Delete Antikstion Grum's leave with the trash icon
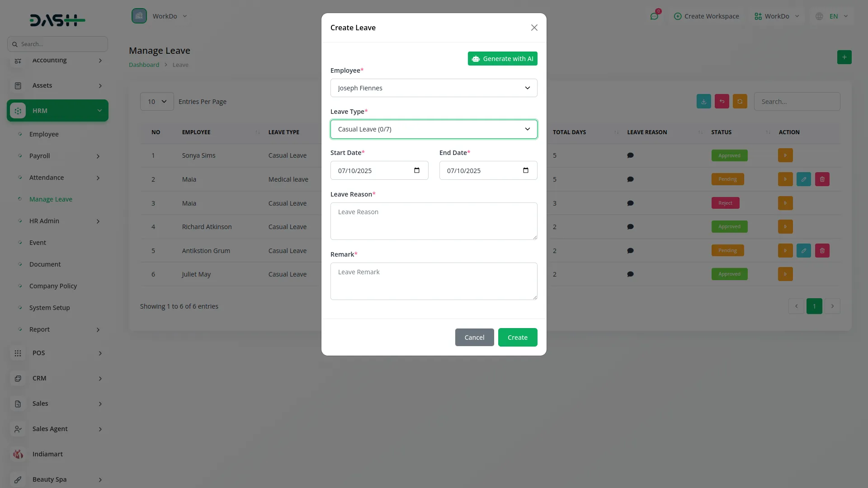 tap(822, 250)
